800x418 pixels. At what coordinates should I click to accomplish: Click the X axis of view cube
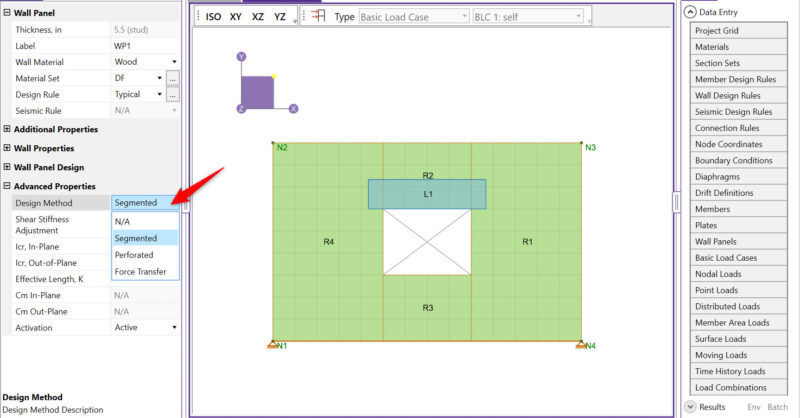(293, 108)
